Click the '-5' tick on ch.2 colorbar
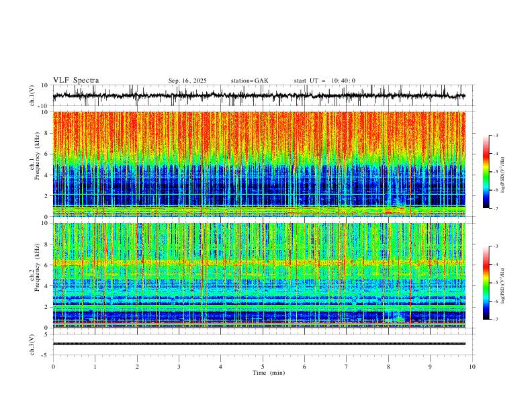532x411 pixels. (495, 283)
